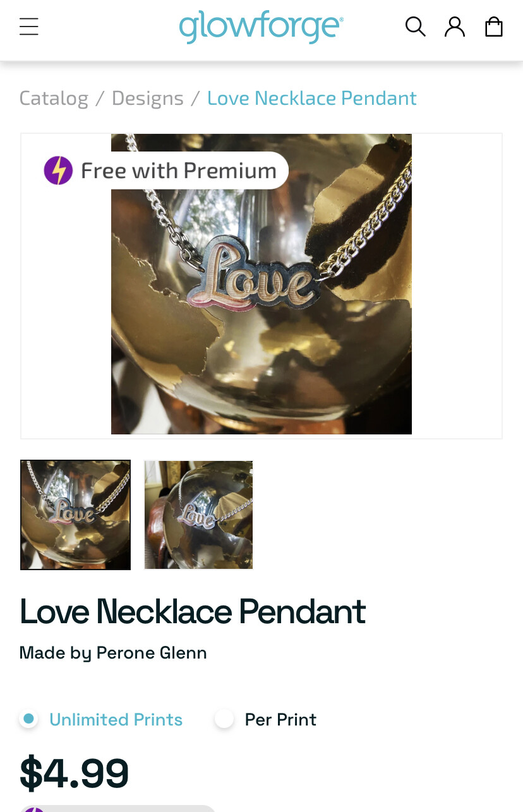The image size is (523, 812).
Task: Click the Love Necklace Pendant title
Action: click(x=193, y=611)
